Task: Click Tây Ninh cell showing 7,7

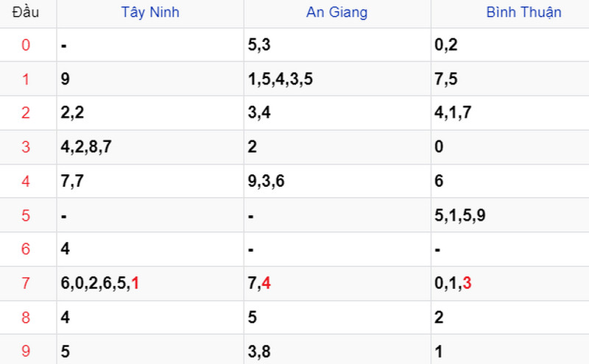Action: (150, 181)
